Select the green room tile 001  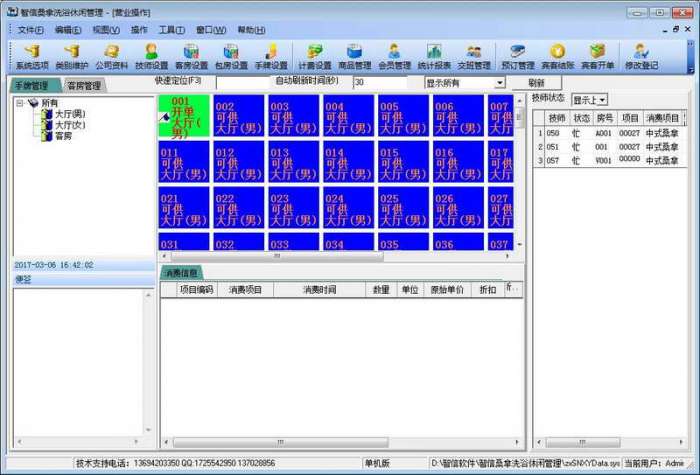coord(183,117)
